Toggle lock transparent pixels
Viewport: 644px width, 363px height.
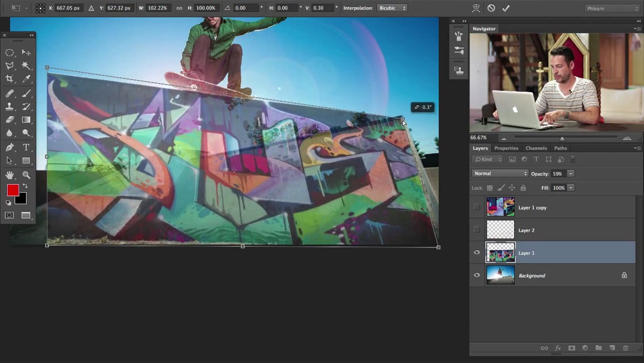tap(490, 188)
